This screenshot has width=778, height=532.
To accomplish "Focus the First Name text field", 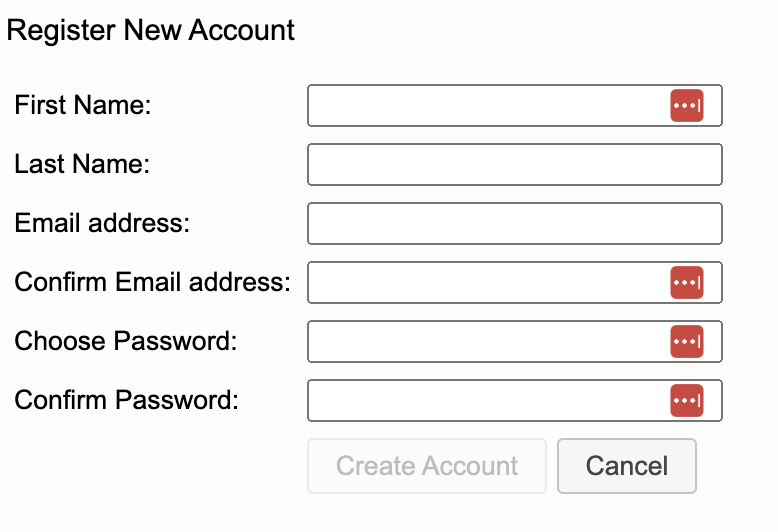I will pos(515,105).
